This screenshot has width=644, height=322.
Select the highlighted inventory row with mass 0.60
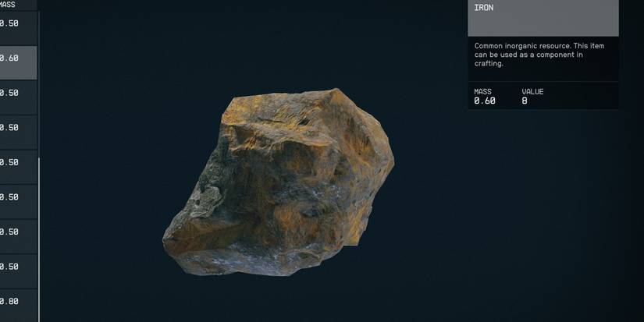click(18, 62)
